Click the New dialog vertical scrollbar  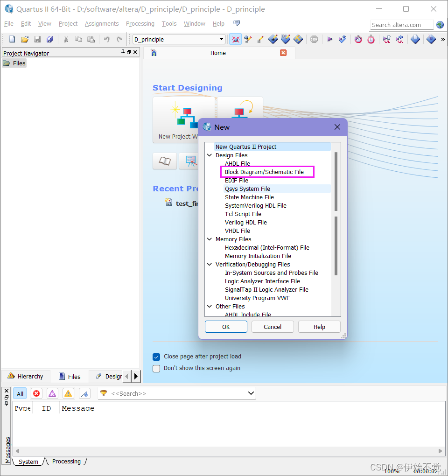[336, 229]
